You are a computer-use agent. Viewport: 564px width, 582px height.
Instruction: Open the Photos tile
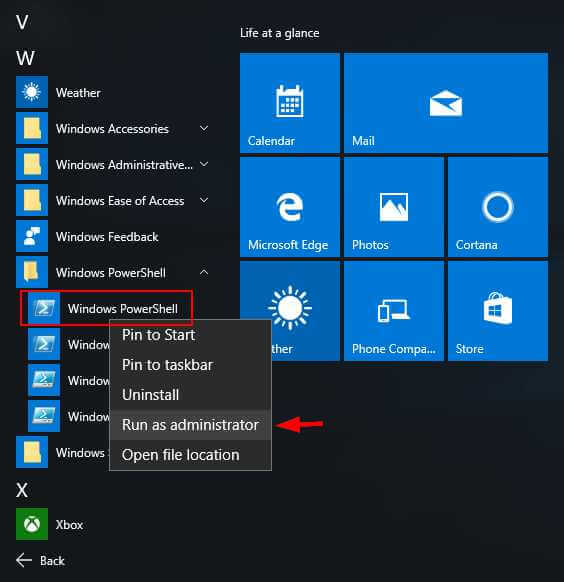394,207
